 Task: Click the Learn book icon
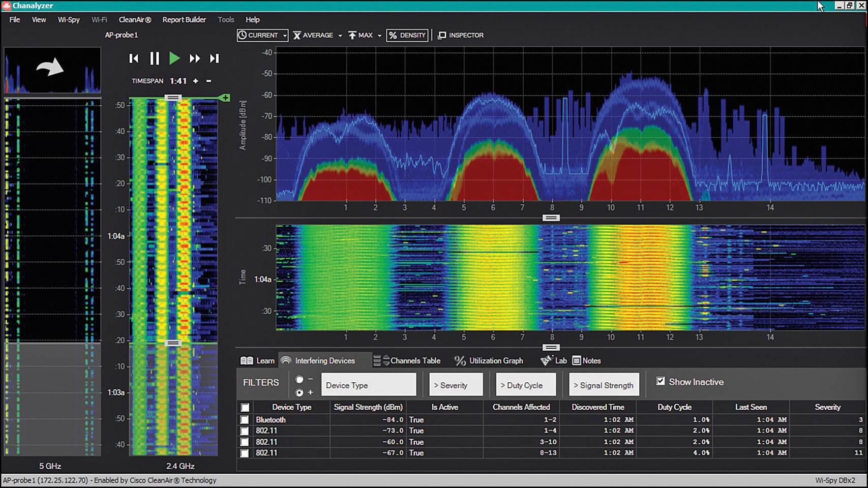pyautogui.click(x=247, y=360)
